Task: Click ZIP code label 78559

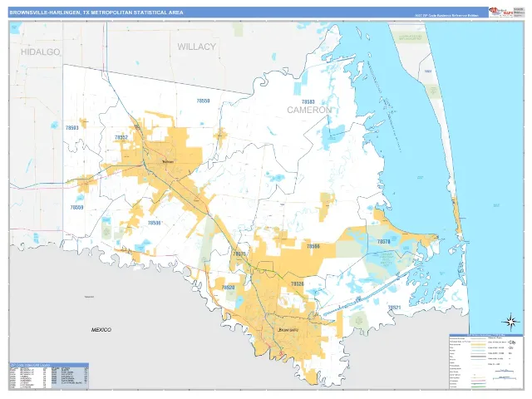Action: click(x=76, y=207)
